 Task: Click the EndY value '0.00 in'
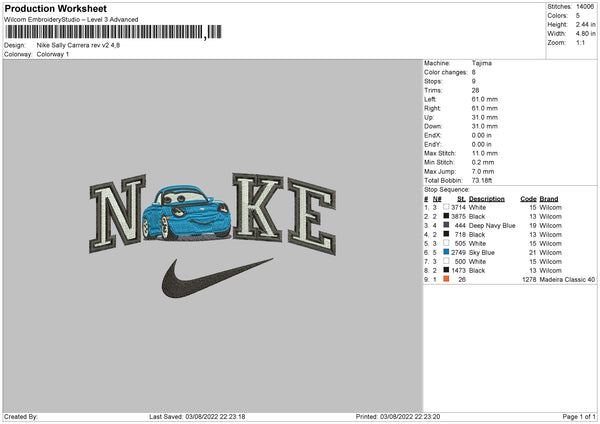[482, 144]
